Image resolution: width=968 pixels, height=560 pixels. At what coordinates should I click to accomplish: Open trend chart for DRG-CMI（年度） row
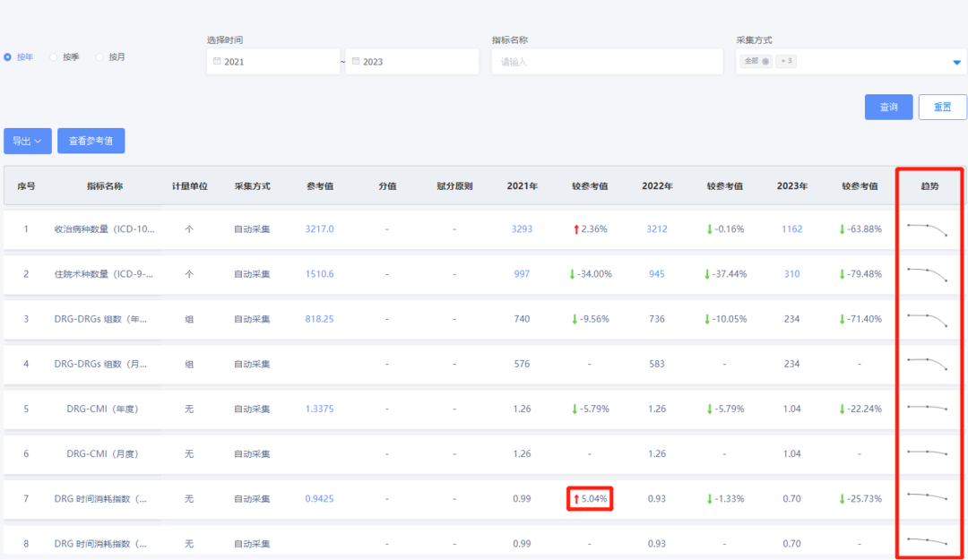[x=928, y=408]
